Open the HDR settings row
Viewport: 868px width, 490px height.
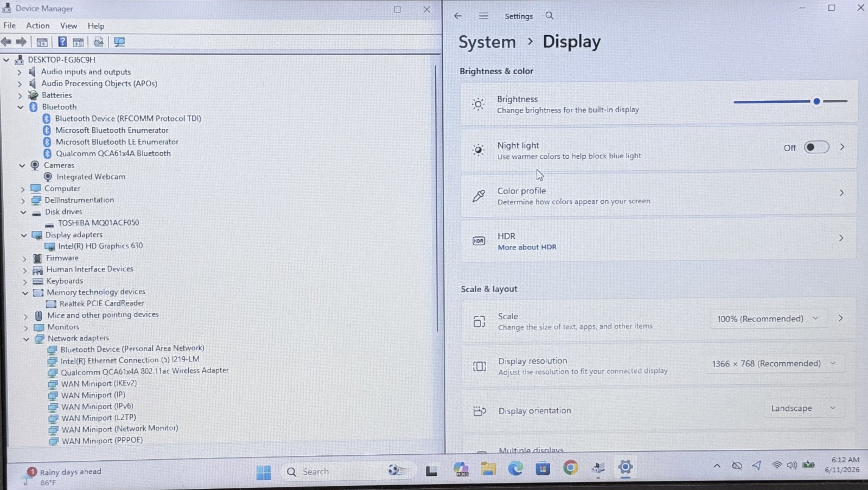point(659,239)
